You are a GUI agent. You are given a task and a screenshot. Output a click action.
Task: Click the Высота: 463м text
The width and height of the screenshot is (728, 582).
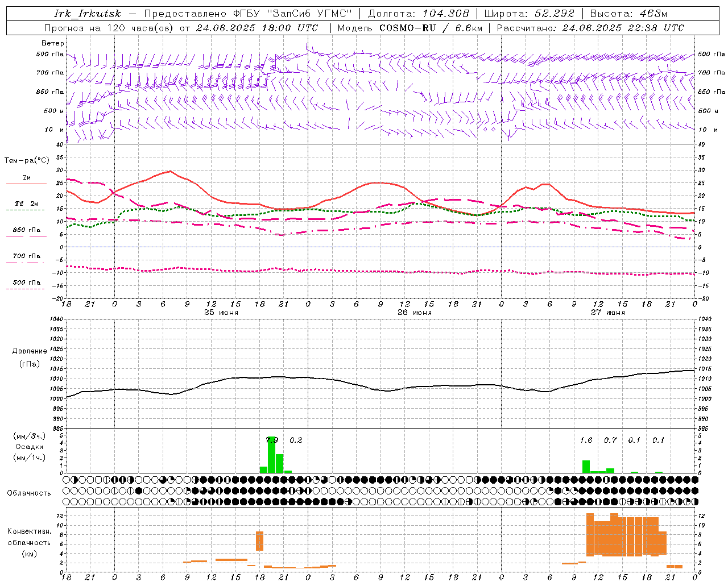tap(628, 14)
